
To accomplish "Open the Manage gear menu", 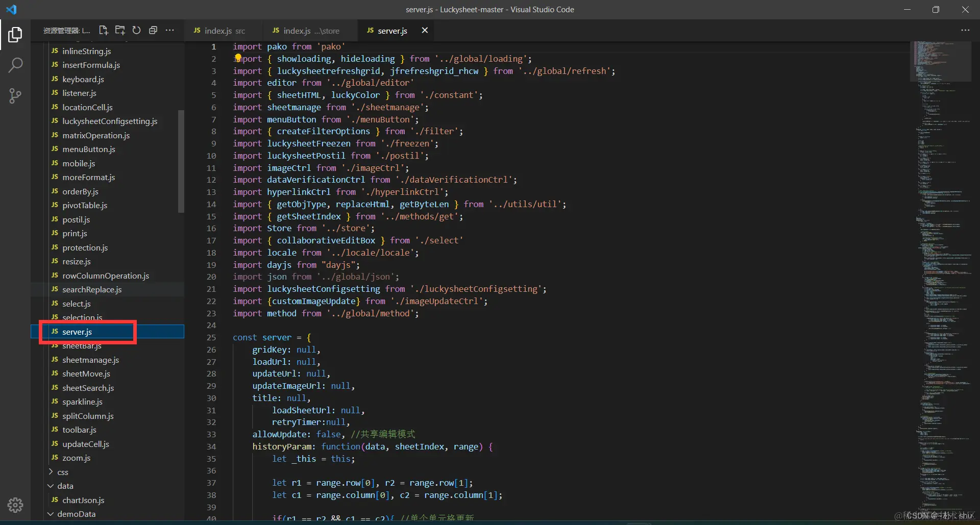I will (15, 505).
